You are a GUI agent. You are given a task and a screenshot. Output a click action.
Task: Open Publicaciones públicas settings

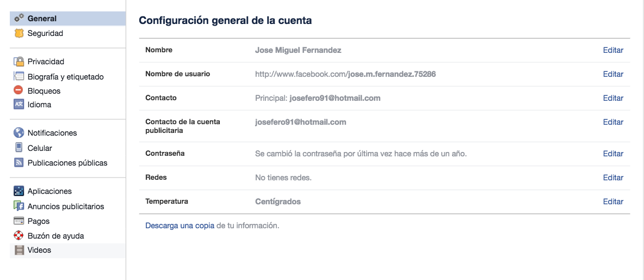coord(68,163)
